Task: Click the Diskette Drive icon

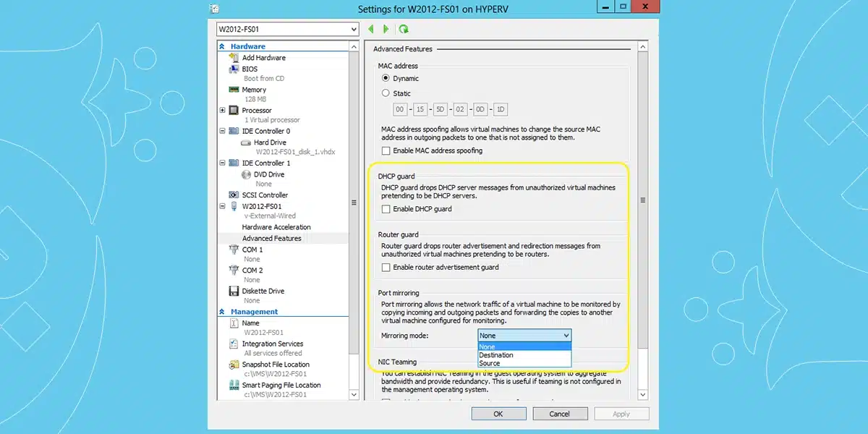Action: point(234,291)
